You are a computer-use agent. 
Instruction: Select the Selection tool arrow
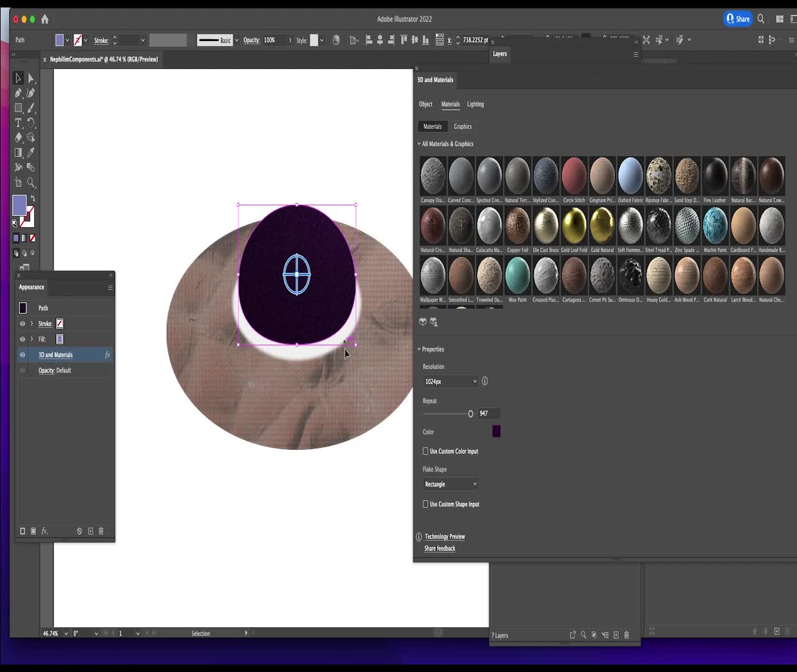click(x=19, y=78)
